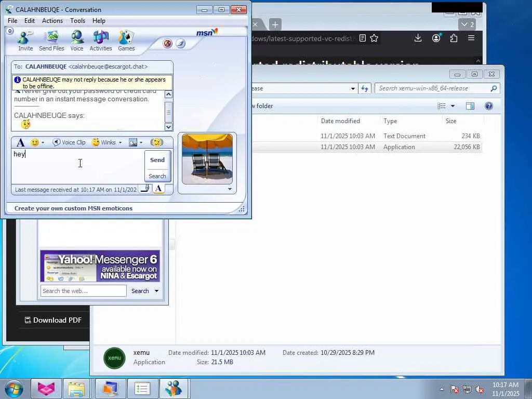
Task: Click the Download PDF link in browser
Action: 54,320
